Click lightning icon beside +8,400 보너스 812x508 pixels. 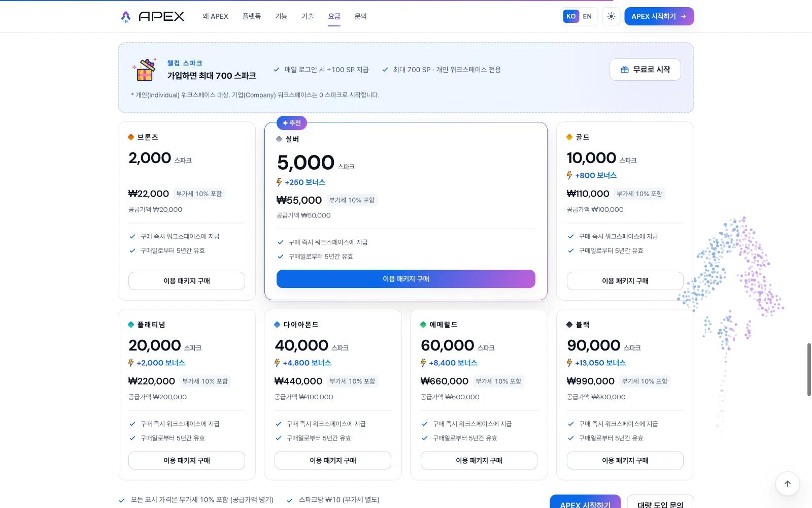pos(423,363)
